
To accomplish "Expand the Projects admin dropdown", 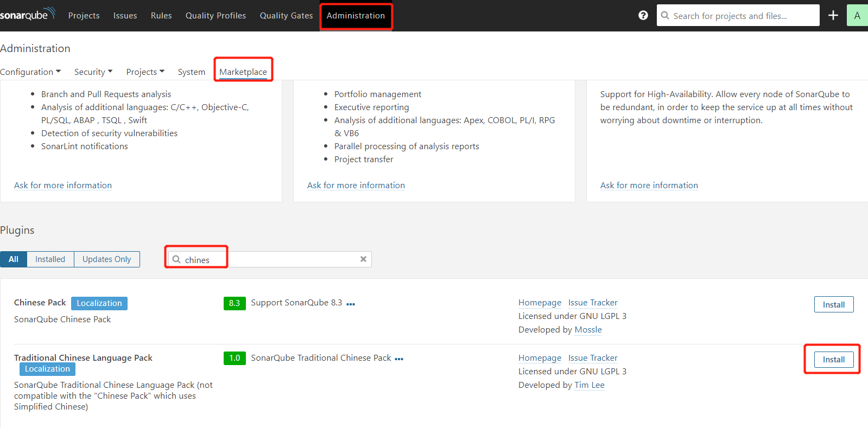I will (x=145, y=72).
